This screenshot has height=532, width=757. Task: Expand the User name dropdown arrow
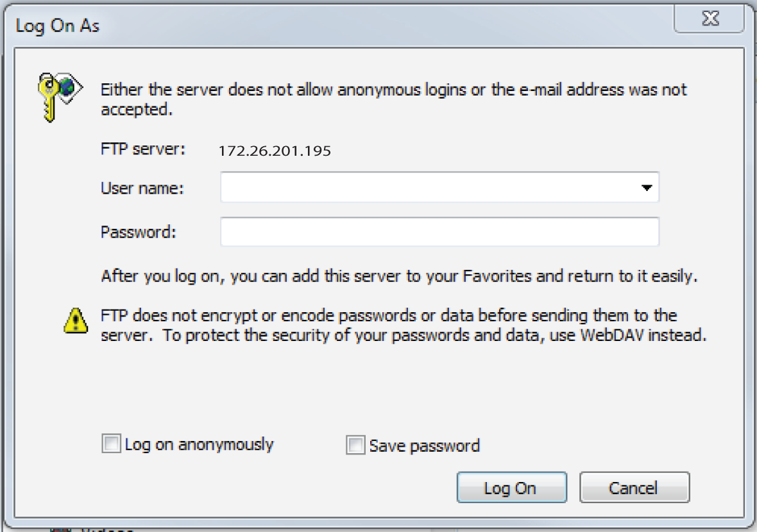point(646,188)
